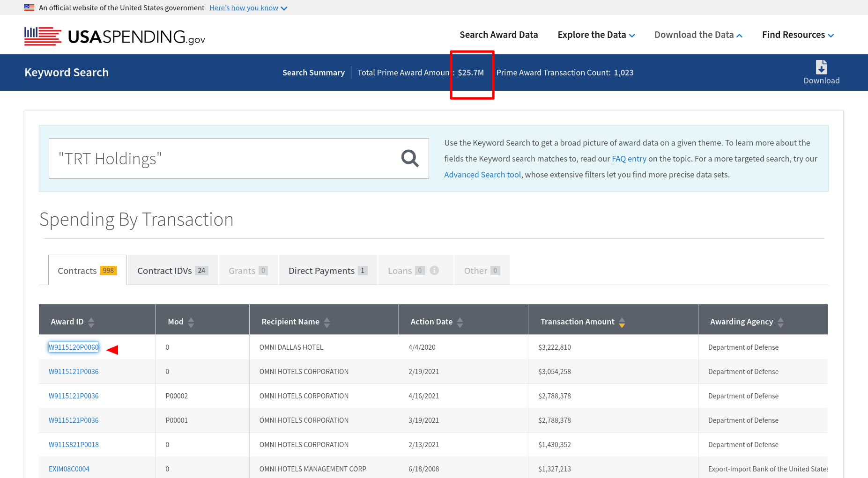Click the Download file icon
This screenshot has width=868, height=478.
pyautogui.click(x=821, y=67)
